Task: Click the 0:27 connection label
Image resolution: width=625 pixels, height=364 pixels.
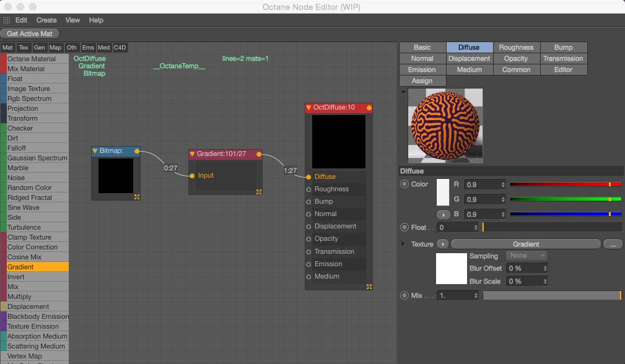Action: [170, 168]
